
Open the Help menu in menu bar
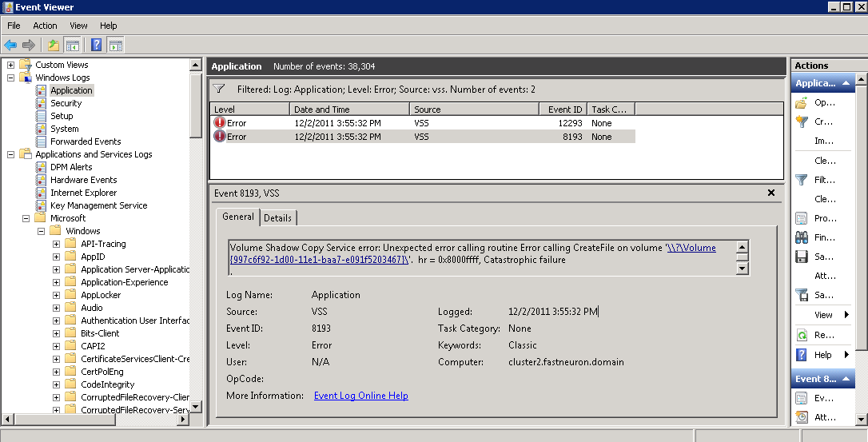click(x=109, y=26)
